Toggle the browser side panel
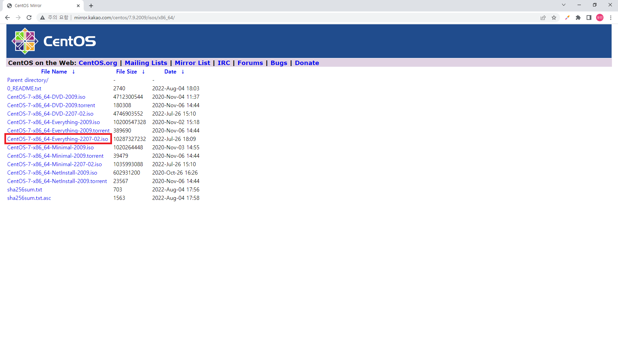 pyautogui.click(x=589, y=18)
